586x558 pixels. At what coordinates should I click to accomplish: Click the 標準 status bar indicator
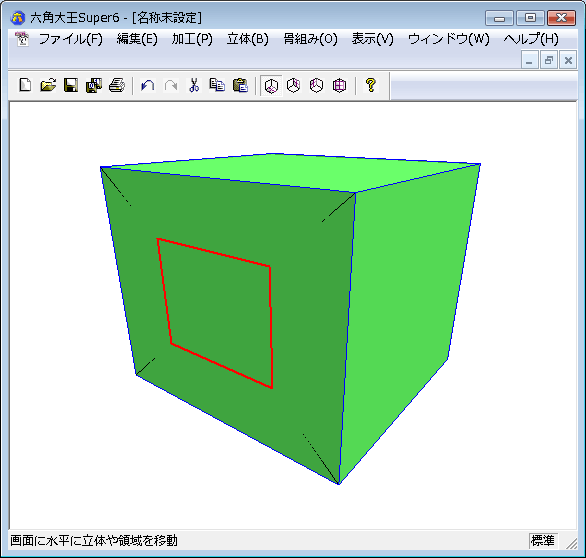tap(543, 540)
